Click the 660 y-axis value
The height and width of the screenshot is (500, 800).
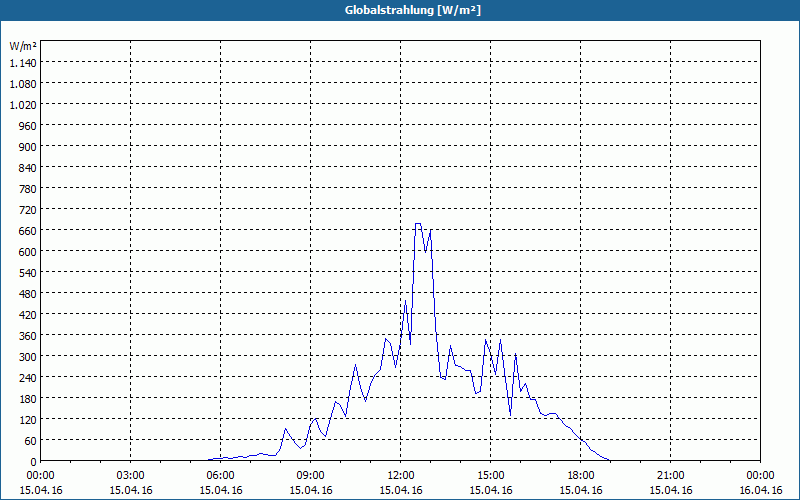28,231
